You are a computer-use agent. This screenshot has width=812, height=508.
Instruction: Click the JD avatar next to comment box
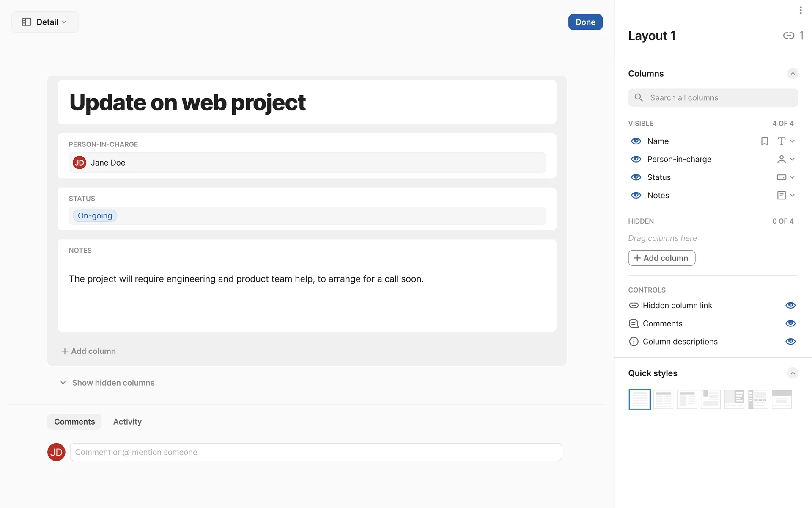[x=56, y=452]
